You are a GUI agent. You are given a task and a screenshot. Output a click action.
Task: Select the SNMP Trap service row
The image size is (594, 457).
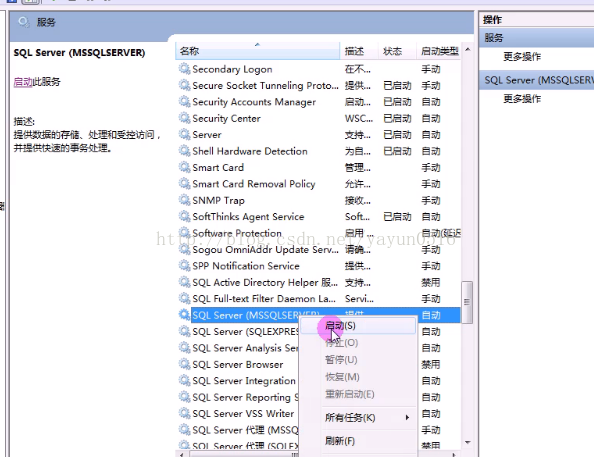click(x=318, y=200)
